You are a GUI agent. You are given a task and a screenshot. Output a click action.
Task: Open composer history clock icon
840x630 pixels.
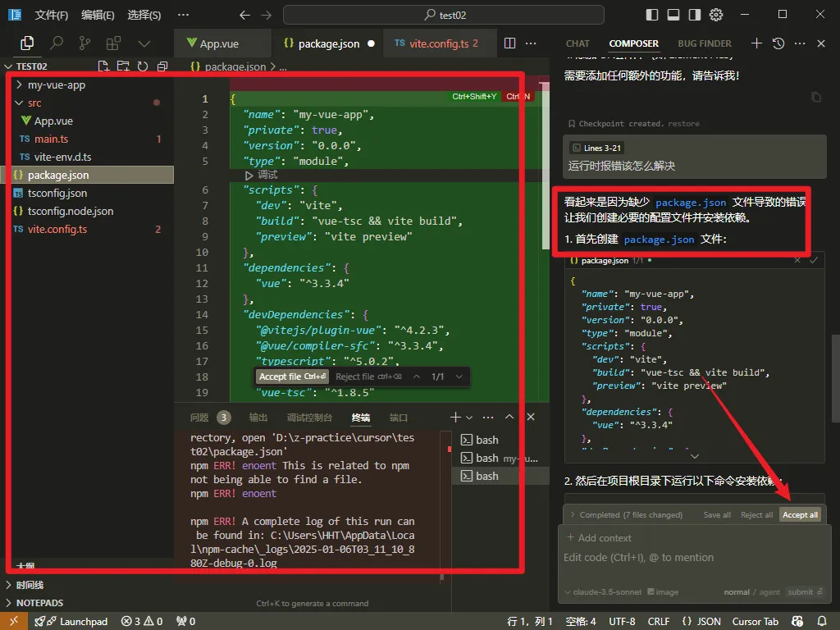tap(778, 43)
